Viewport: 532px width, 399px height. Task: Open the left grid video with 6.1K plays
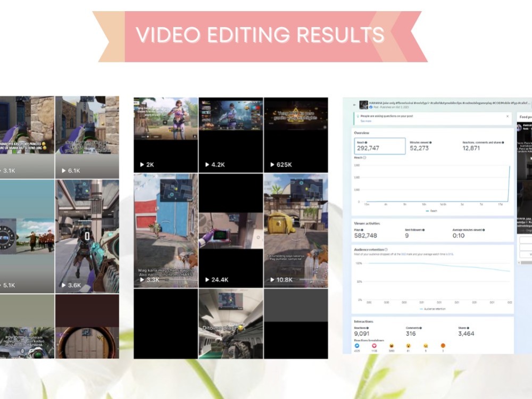(87, 137)
